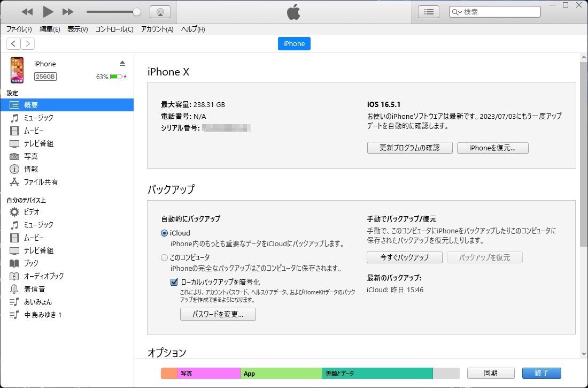
Task: Click the 写真 pink storage segment
Action: [x=208, y=374]
